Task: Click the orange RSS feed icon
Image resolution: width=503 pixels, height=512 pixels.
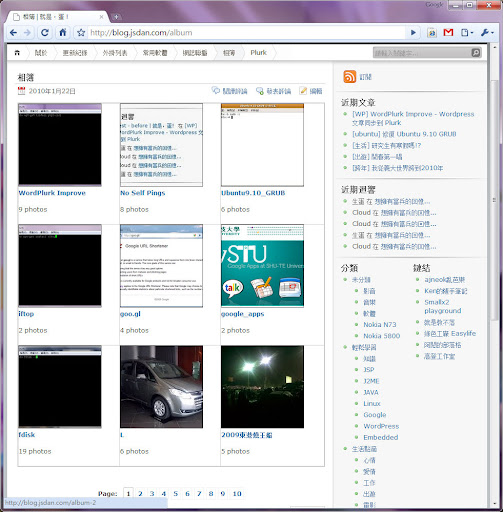Action: pos(350,77)
